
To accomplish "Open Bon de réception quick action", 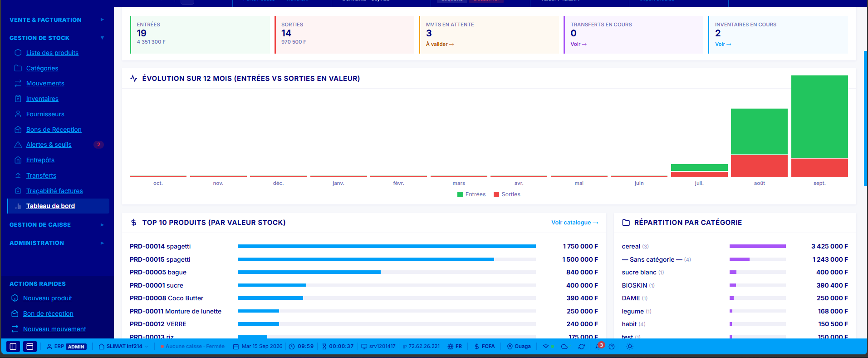I will pos(48,313).
